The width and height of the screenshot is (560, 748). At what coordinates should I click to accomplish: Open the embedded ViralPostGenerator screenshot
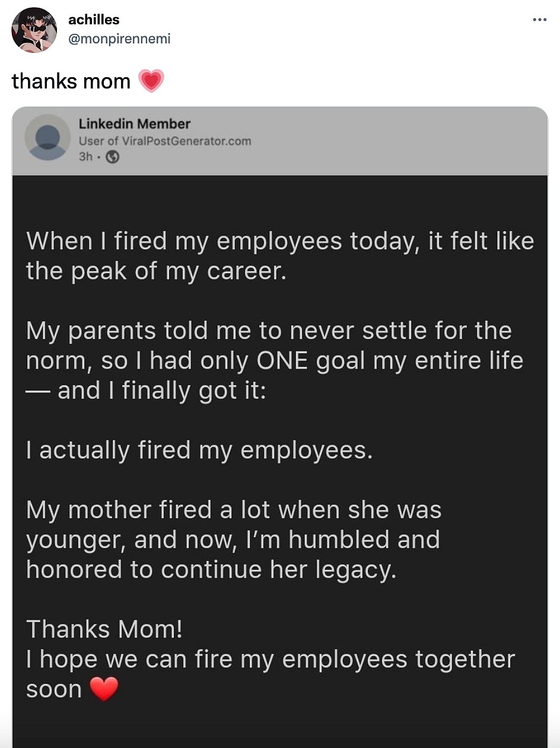click(x=279, y=416)
